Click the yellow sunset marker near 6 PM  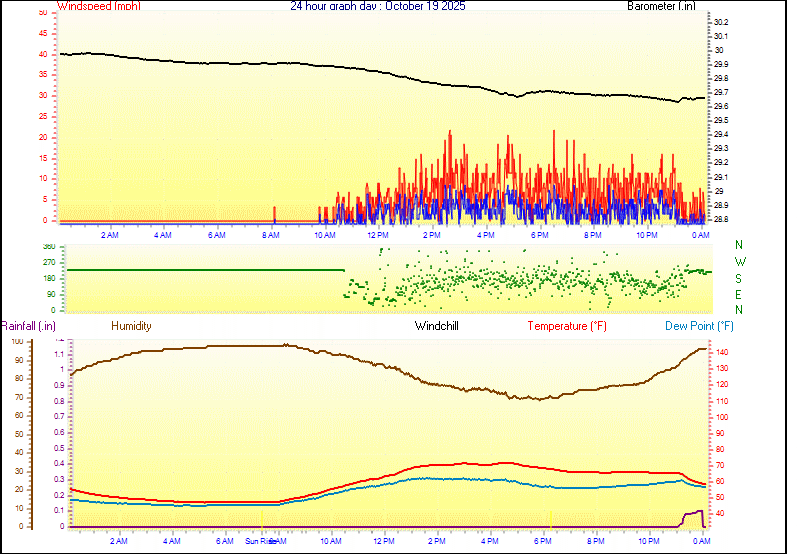click(550, 518)
